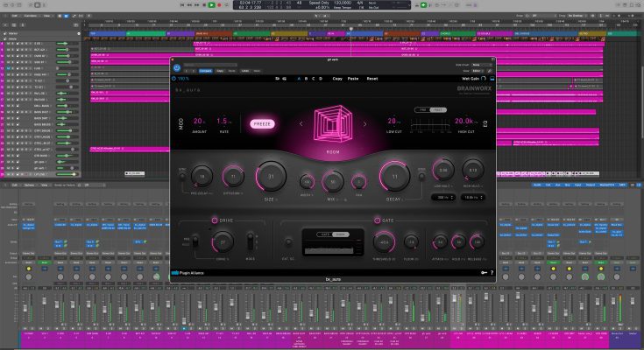Screen dimensions: 644x350
Task: Click the license key icon
Action: coord(482,273)
